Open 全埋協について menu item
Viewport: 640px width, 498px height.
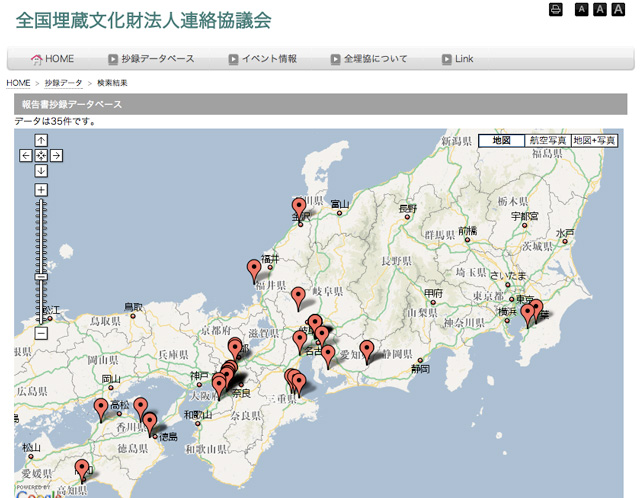click(x=369, y=59)
